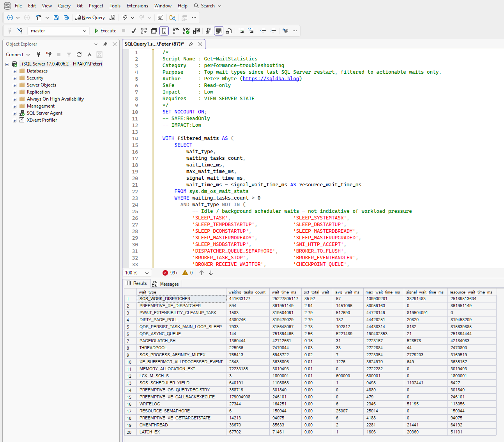Open the first toolbar overflow ellipsis
The height and width of the screenshot is (442, 504).
(194, 18)
